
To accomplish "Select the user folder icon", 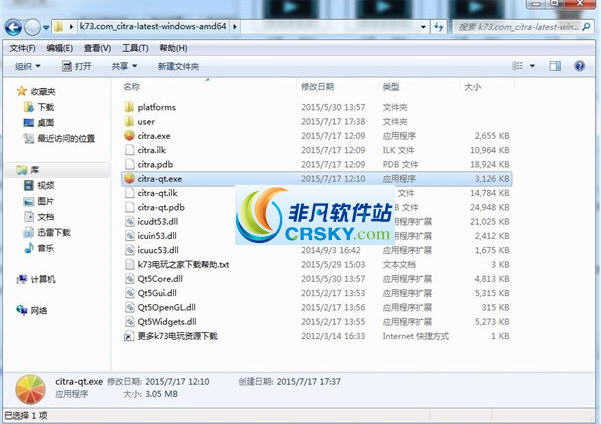I will pyautogui.click(x=130, y=122).
